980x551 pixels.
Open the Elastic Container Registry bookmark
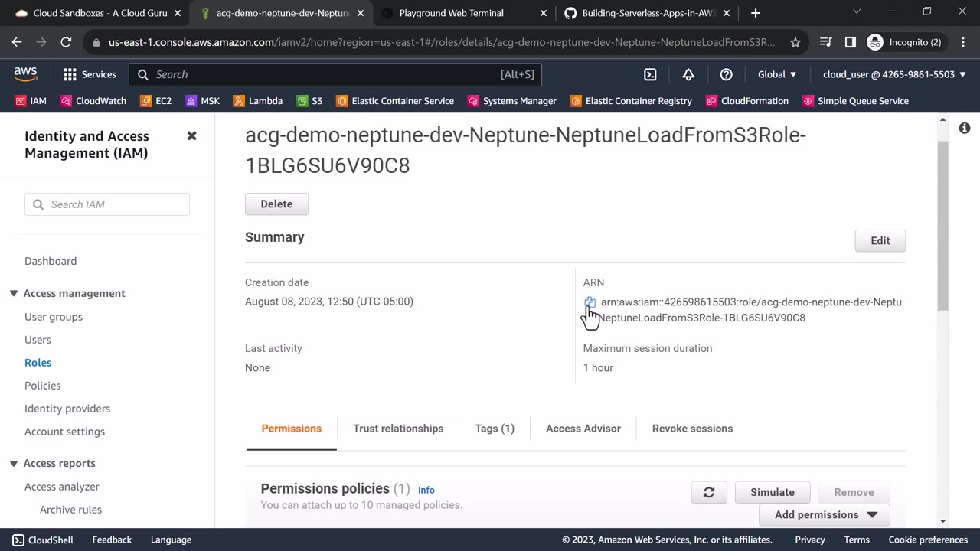tap(631, 101)
